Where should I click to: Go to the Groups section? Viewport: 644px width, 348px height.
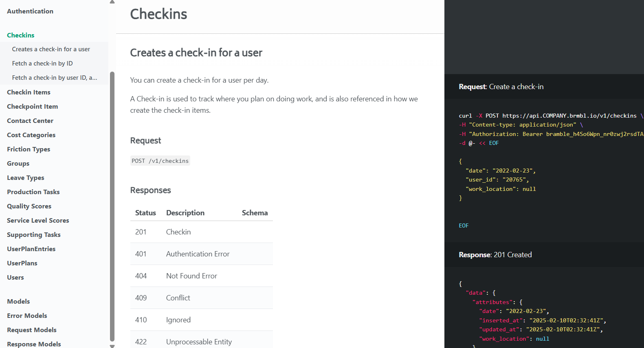pos(18,164)
